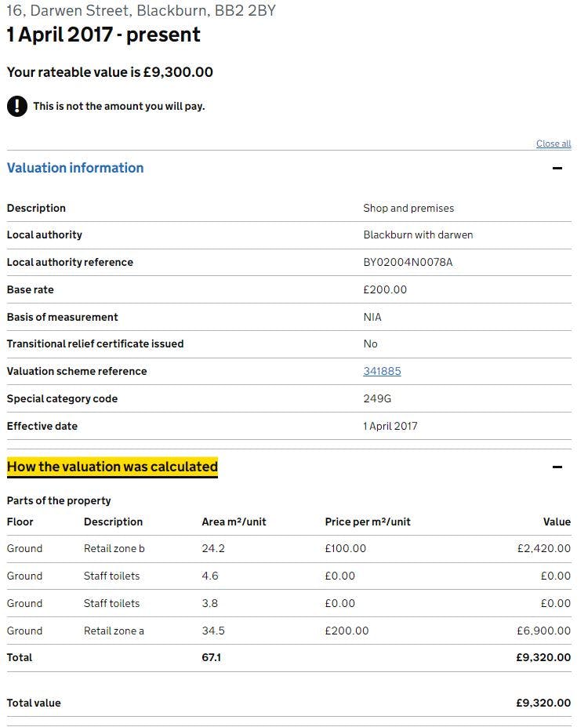Click the Total value label at the bottom
The height and width of the screenshot is (727, 588).
point(34,703)
